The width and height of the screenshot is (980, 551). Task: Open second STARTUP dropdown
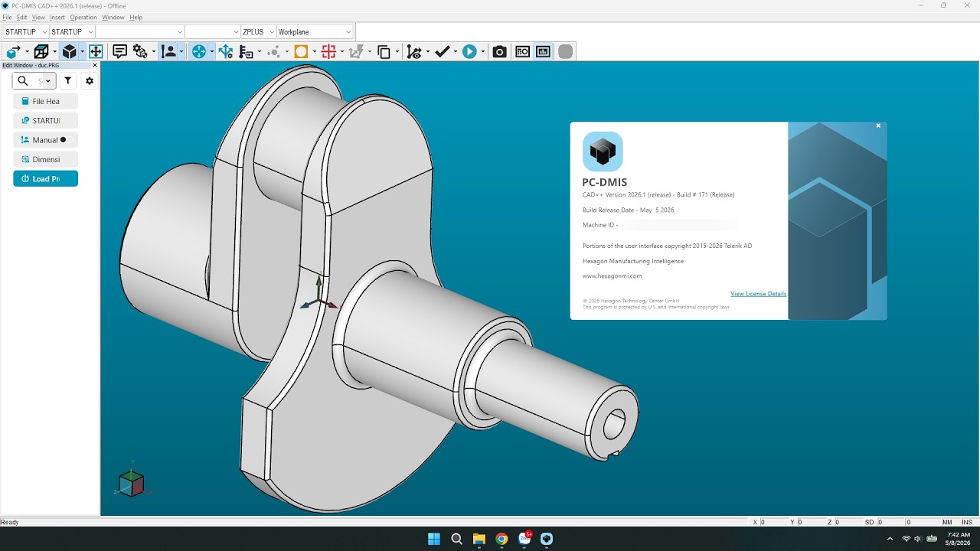72,32
